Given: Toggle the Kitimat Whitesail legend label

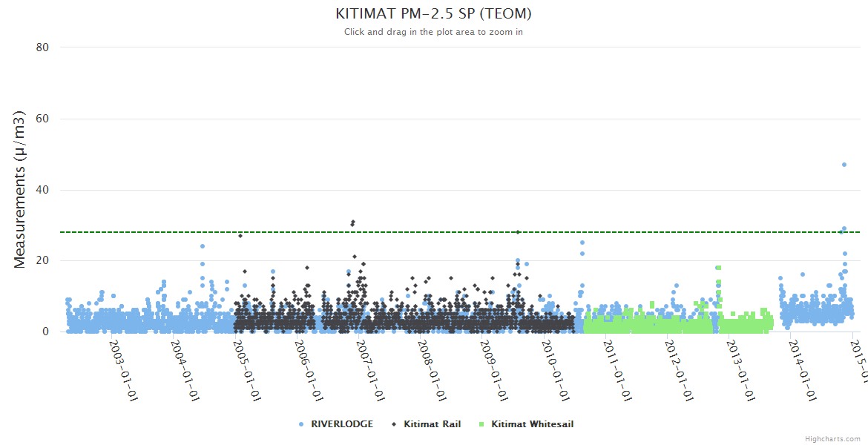Looking at the screenshot, I should tap(531, 424).
